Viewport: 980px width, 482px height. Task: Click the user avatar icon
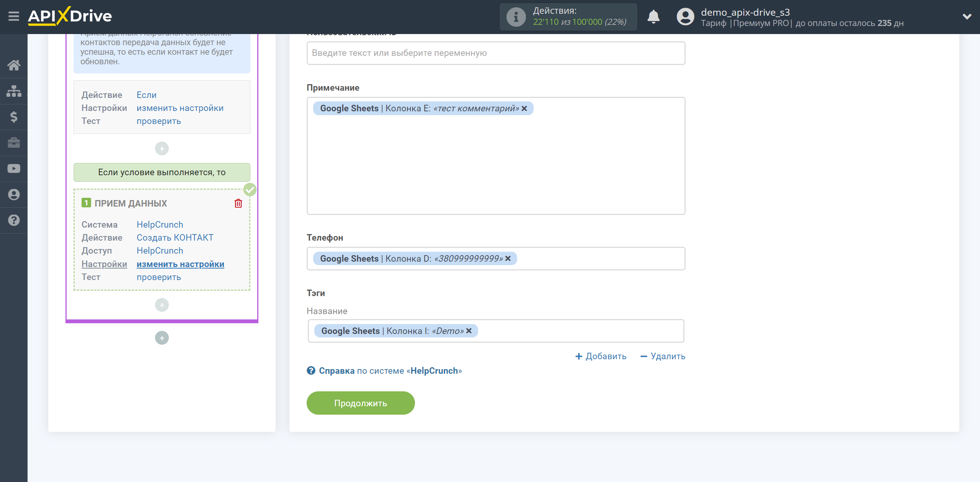click(x=685, y=17)
